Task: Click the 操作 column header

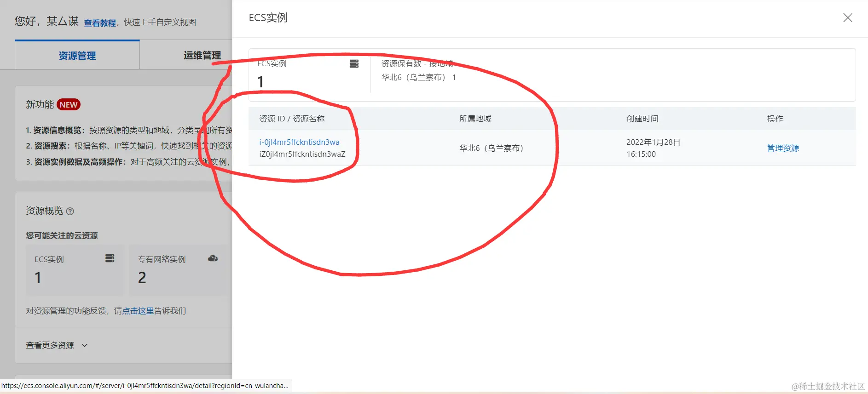Action: 775,119
